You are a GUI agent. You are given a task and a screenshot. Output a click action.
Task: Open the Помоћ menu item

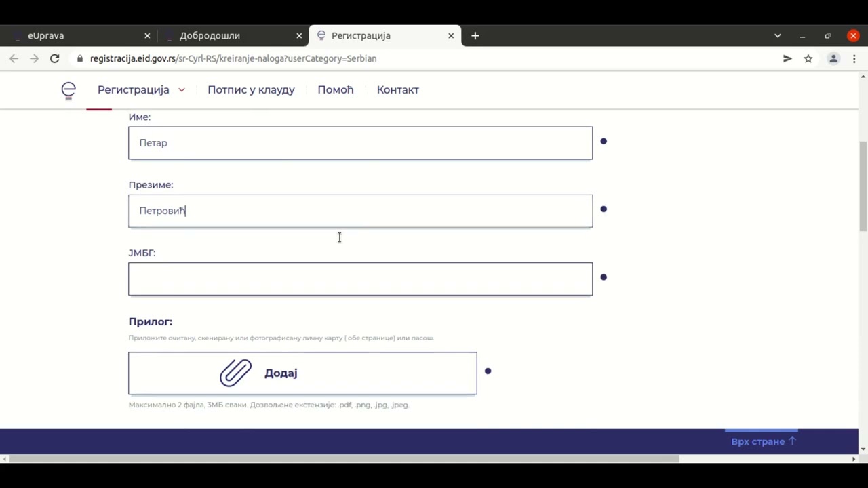pyautogui.click(x=336, y=89)
